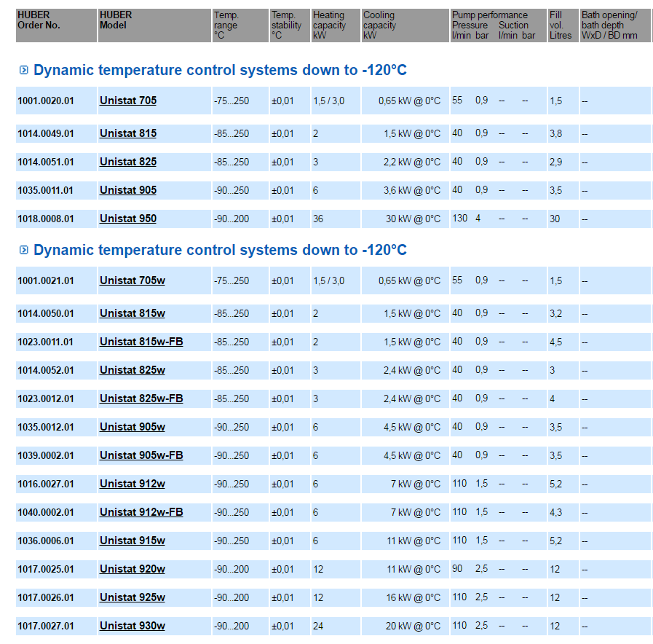653x644 pixels.
Task: Go to the Unistat 825w-FB model link
Action: (x=141, y=398)
